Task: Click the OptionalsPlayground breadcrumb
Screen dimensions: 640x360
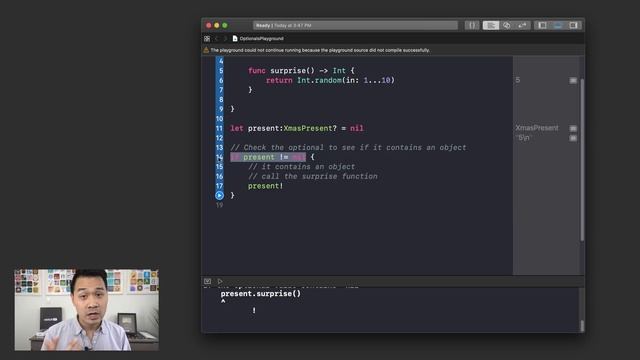Action: 261,38
